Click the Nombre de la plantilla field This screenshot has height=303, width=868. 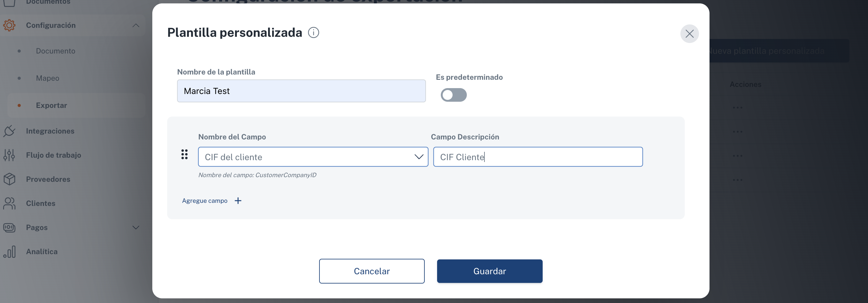tap(301, 91)
